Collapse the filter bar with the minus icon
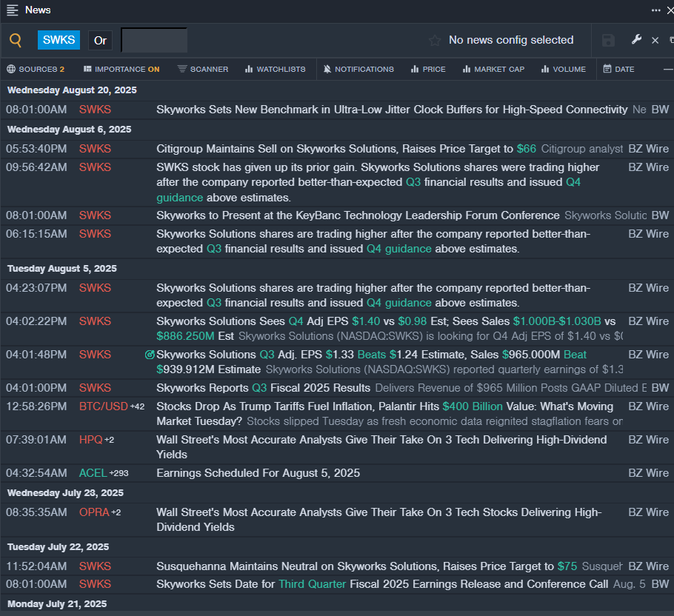 [x=668, y=69]
